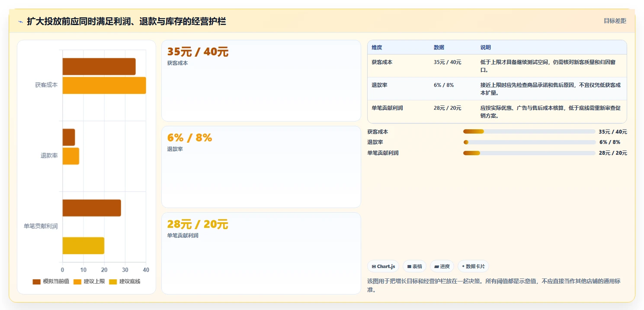This screenshot has height=310, width=644.
Task: Click the 获客成本 chart axis label
Action: pos(46,85)
